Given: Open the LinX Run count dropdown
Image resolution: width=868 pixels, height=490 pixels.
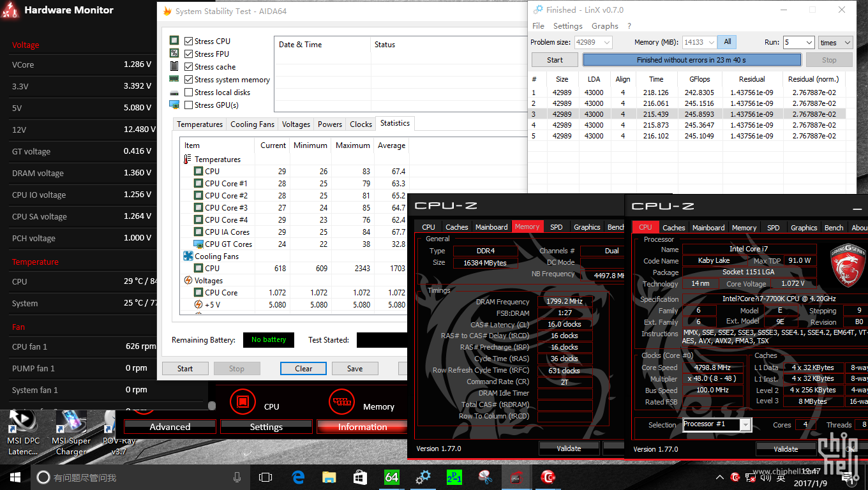Looking at the screenshot, I should tap(808, 42).
